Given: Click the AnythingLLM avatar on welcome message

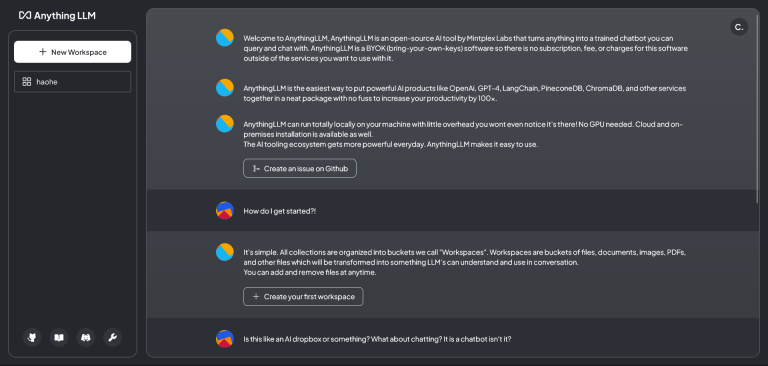Looking at the screenshot, I should pyautogui.click(x=225, y=38).
